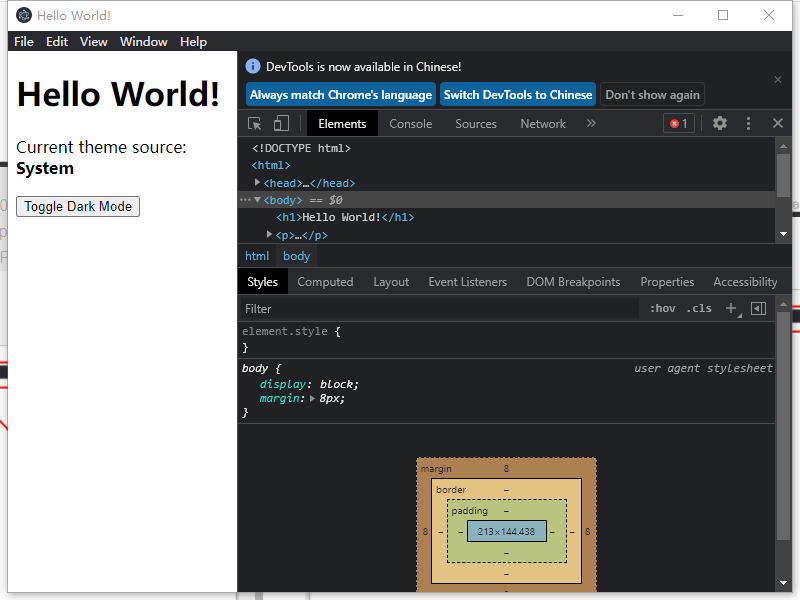The width and height of the screenshot is (800, 600).
Task: Open the File menu
Action: click(x=23, y=41)
